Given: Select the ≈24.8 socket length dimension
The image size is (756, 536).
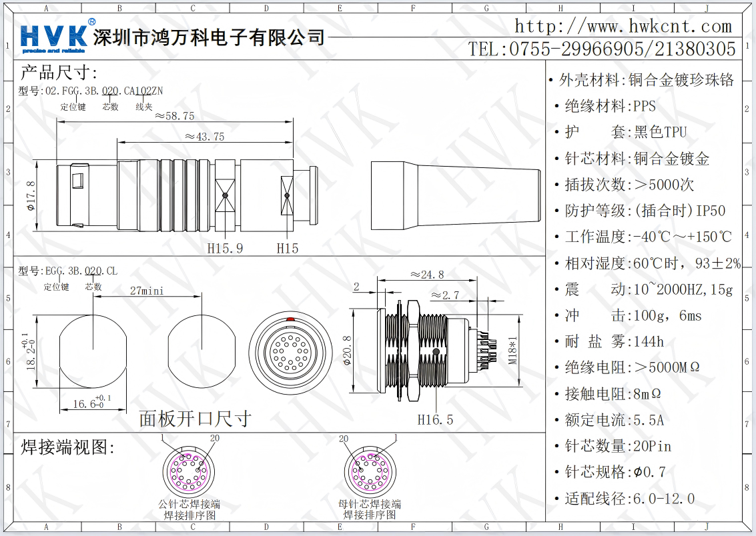Looking at the screenshot, I should tap(426, 275).
